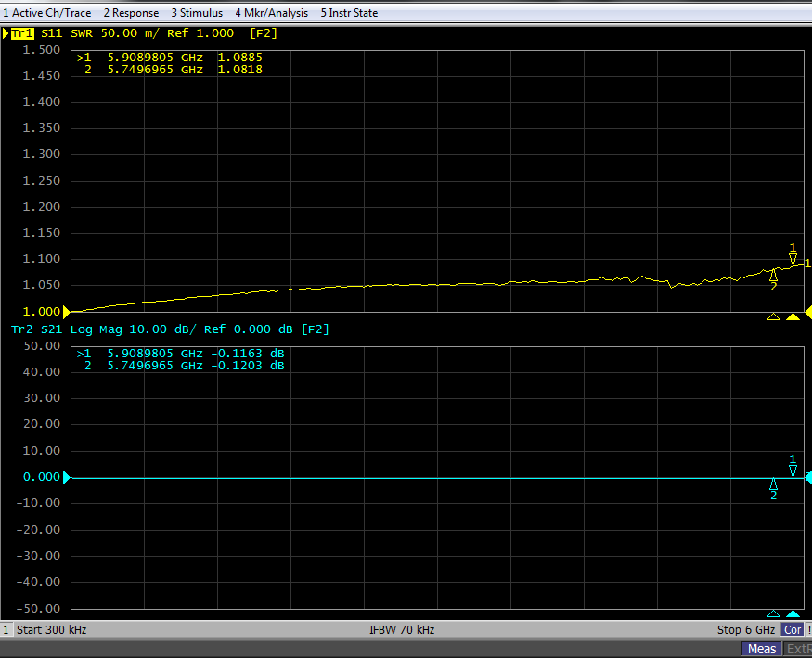Click the Start 300 kHz frequency field
This screenshot has height=658, width=812.
click(x=51, y=629)
